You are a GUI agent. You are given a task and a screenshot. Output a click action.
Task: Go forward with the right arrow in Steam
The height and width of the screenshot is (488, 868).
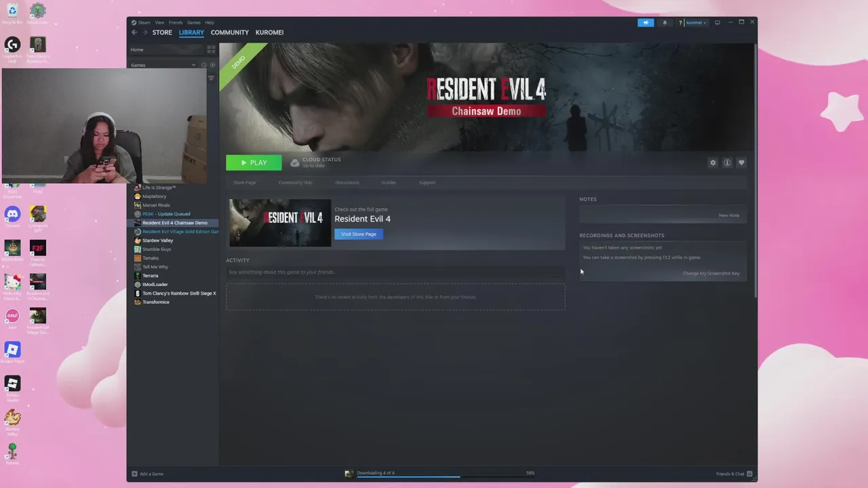coord(144,33)
